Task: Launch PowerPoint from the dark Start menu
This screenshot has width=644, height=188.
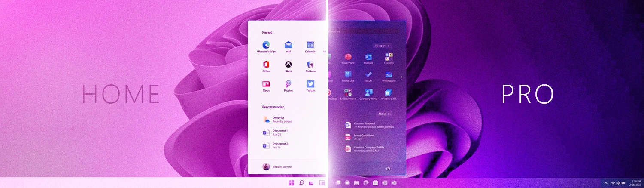Action: [348, 57]
